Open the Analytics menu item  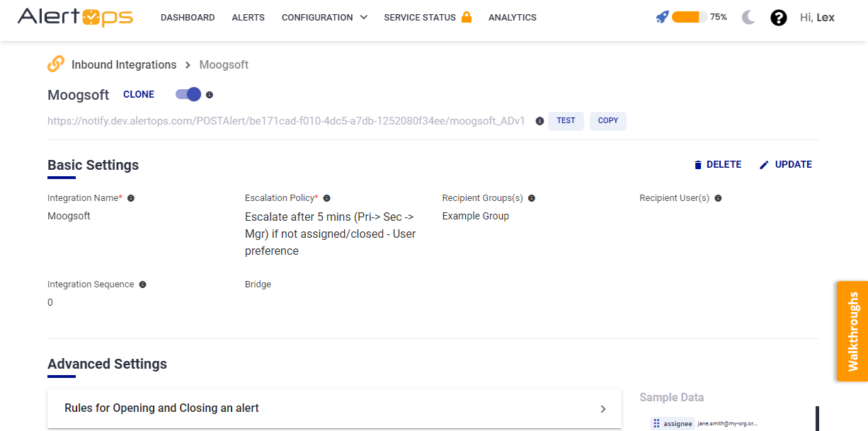tap(512, 18)
